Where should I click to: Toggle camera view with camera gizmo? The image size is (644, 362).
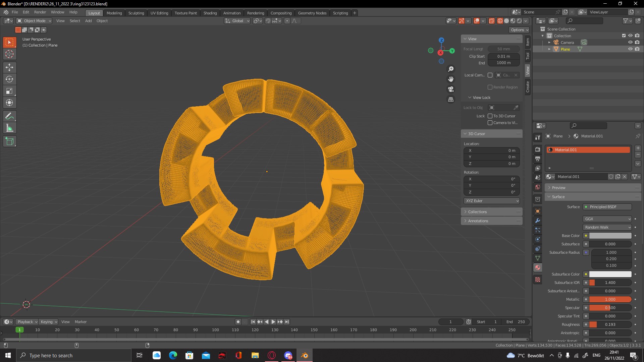451,89
